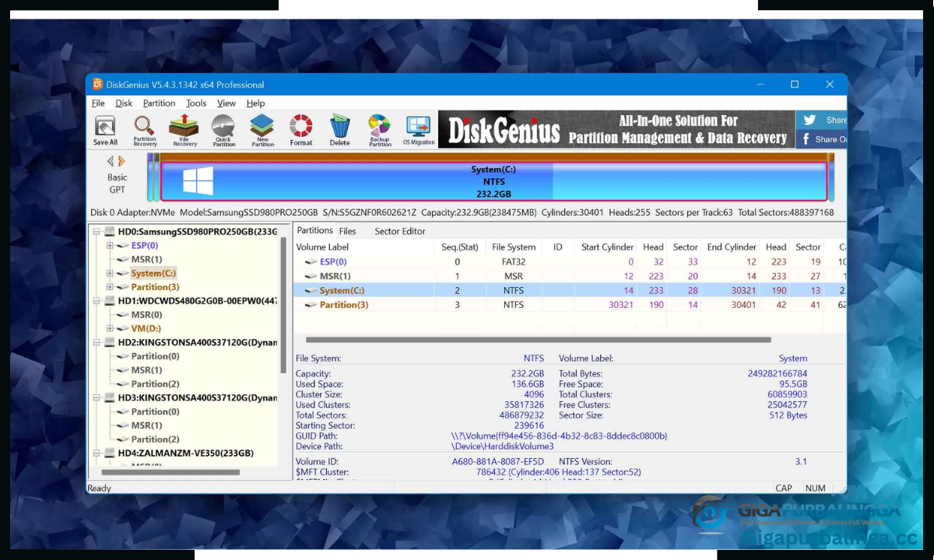The image size is (934, 560).
Task: Go to next disk with right arrow
Action: click(x=121, y=161)
